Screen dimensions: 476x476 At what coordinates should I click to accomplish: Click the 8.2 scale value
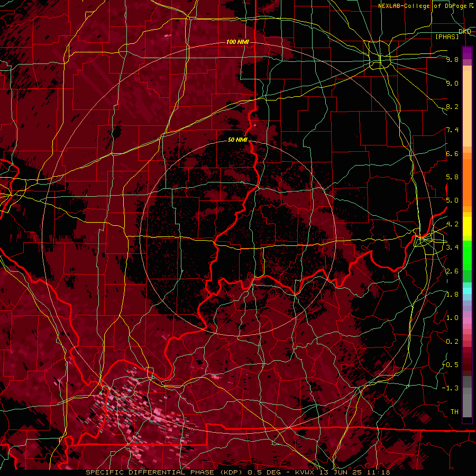[452, 106]
